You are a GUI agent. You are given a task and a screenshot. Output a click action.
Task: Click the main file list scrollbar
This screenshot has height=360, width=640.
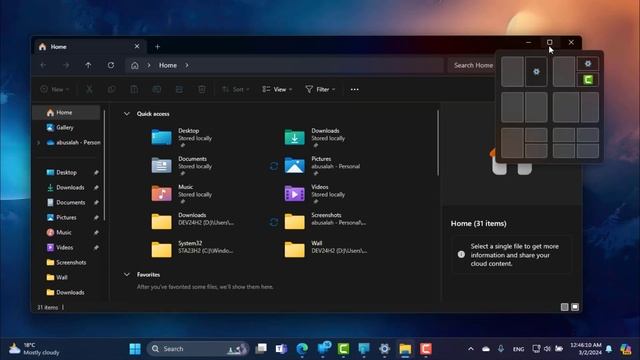click(438, 143)
